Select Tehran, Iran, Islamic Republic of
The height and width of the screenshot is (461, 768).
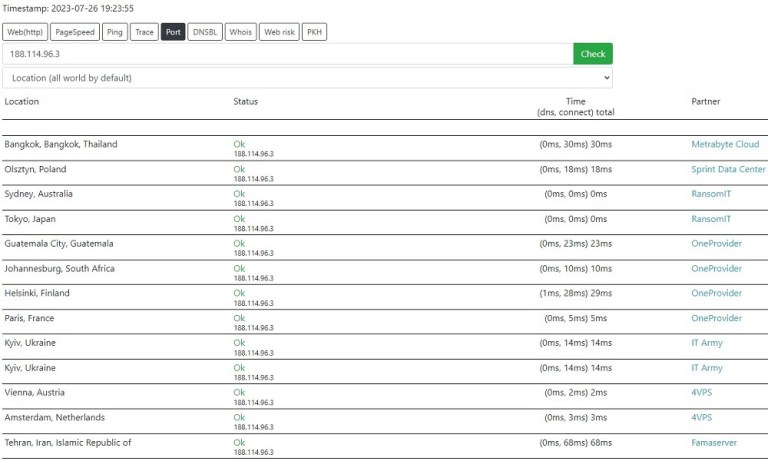point(68,442)
